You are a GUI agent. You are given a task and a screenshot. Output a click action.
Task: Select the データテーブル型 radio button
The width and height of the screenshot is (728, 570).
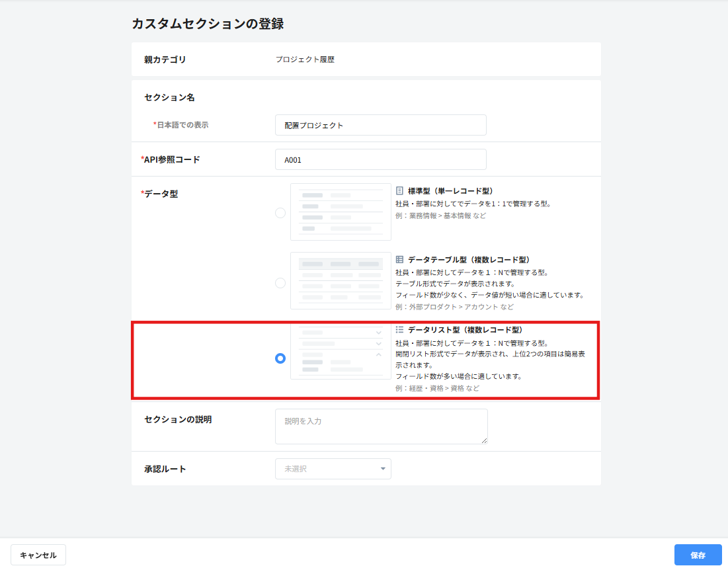280,282
